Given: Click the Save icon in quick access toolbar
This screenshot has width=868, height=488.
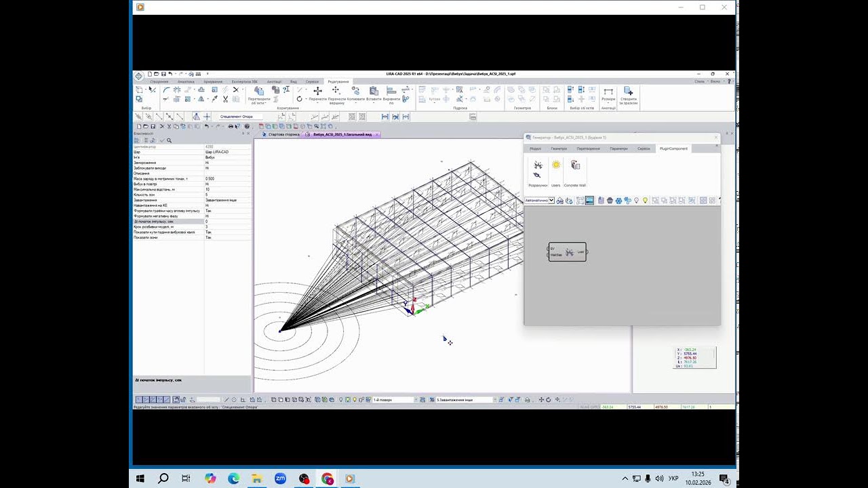Looking at the screenshot, I should point(163,74).
